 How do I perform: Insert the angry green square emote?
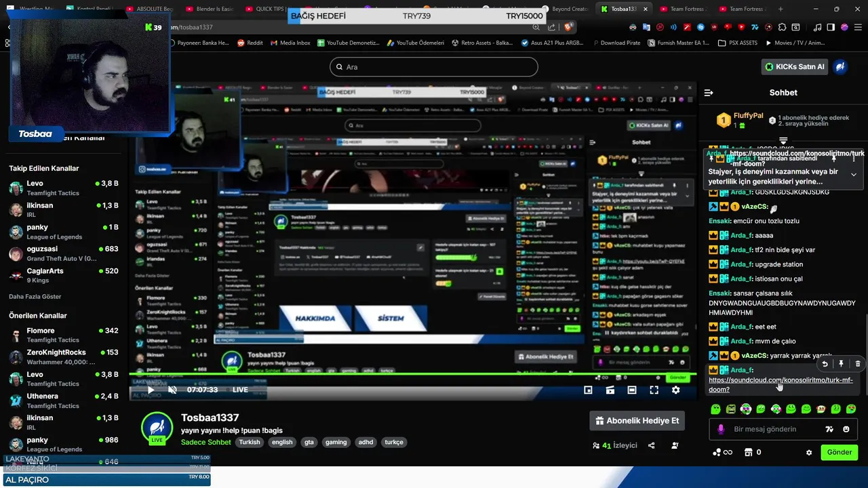click(x=730, y=409)
